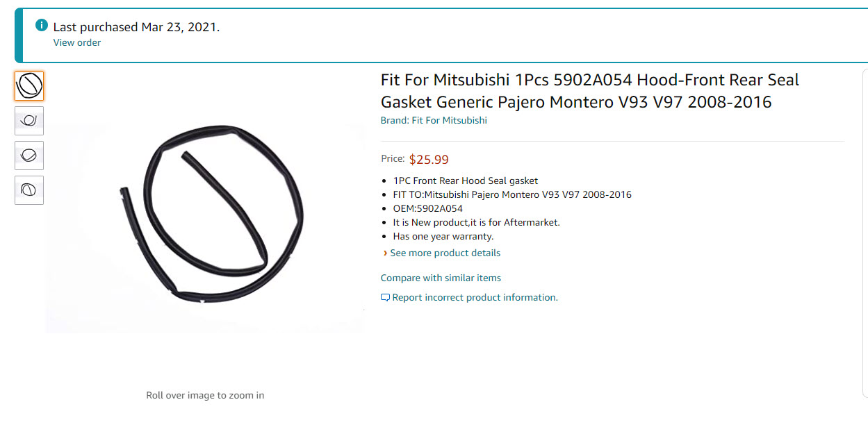
Task: Expand See more product details chevron
Action: (x=385, y=253)
